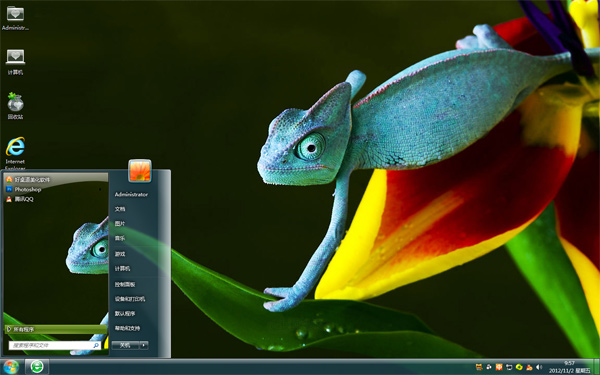Click the network connection tray icon
The width and height of the screenshot is (600, 375).
(509, 367)
